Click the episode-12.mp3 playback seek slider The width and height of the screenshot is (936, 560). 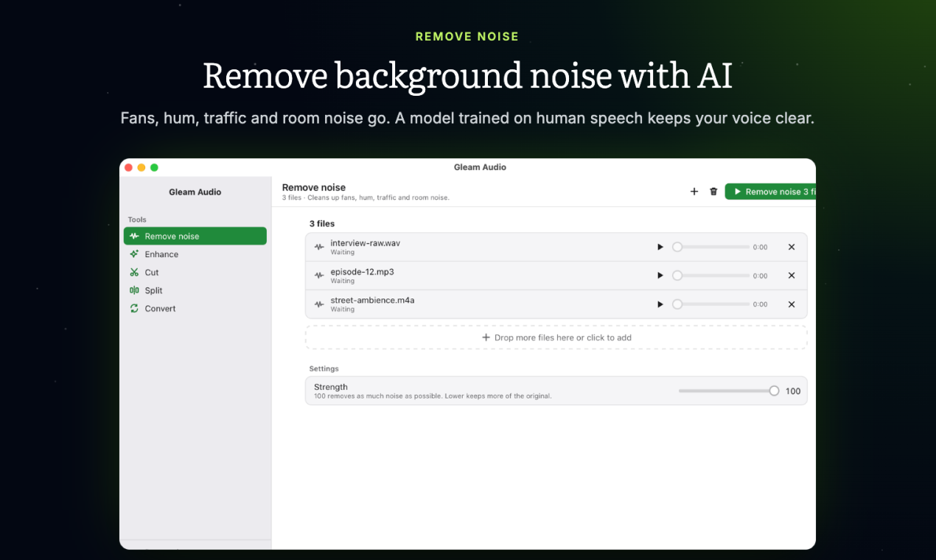pos(711,276)
